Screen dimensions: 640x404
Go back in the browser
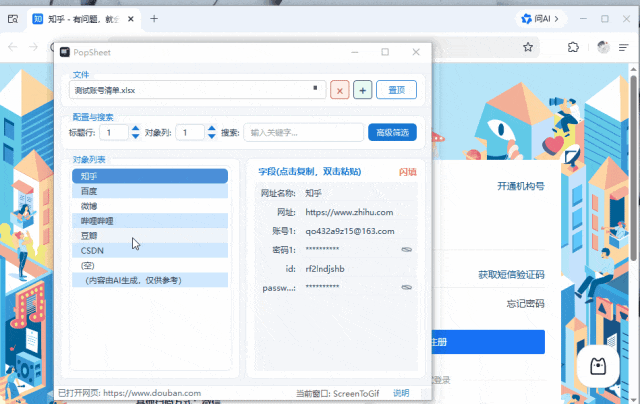click(x=13, y=47)
